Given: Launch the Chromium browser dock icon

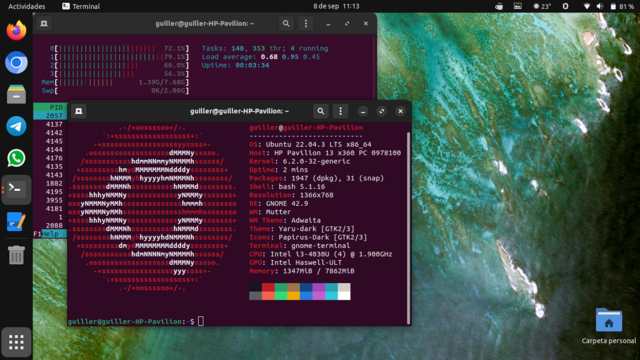Looking at the screenshot, I should (x=16, y=62).
